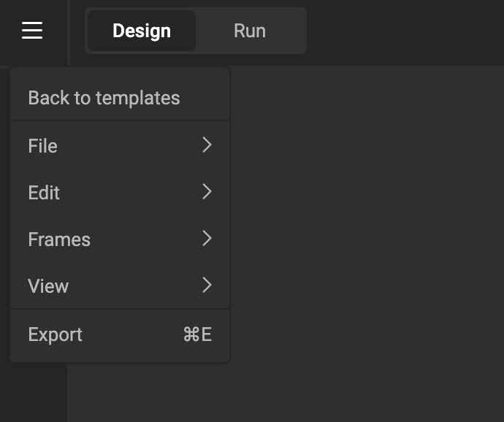Choose Back to templates menu entry
Viewport: 504px width, 422px height.
click(120, 98)
